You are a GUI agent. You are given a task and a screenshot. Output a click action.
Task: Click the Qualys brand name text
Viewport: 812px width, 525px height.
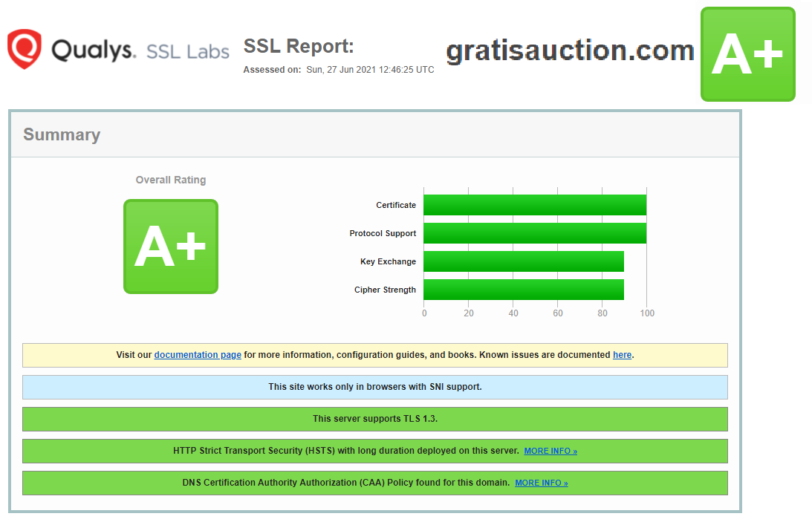tap(94, 50)
